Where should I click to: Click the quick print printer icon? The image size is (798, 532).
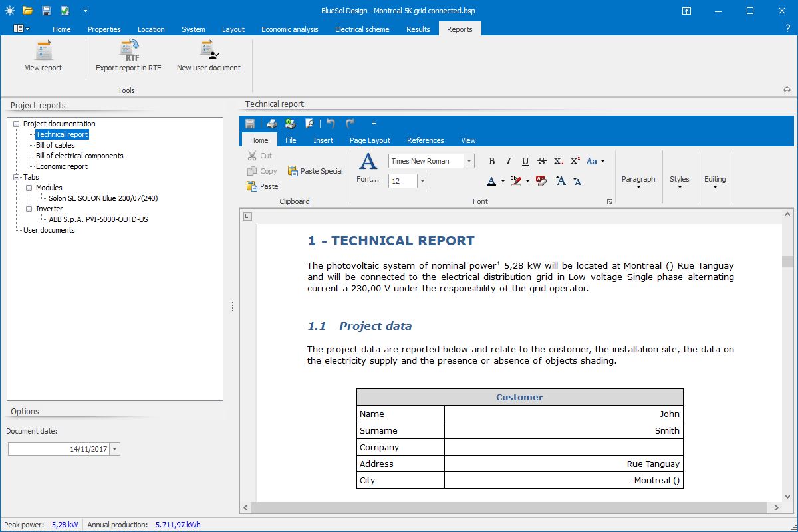(271, 123)
